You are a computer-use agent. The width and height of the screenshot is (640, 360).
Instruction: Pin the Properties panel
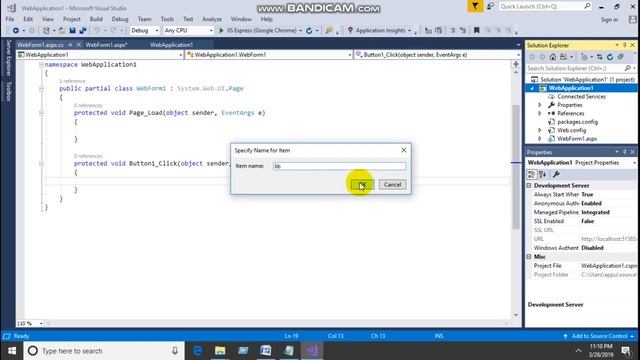pos(624,152)
